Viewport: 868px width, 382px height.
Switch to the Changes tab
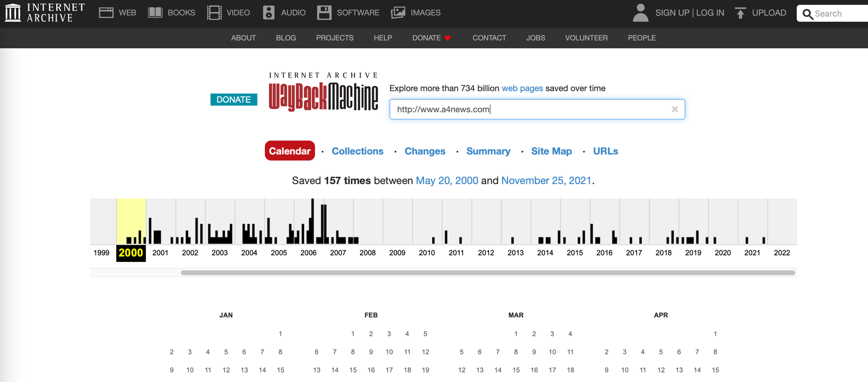point(425,151)
